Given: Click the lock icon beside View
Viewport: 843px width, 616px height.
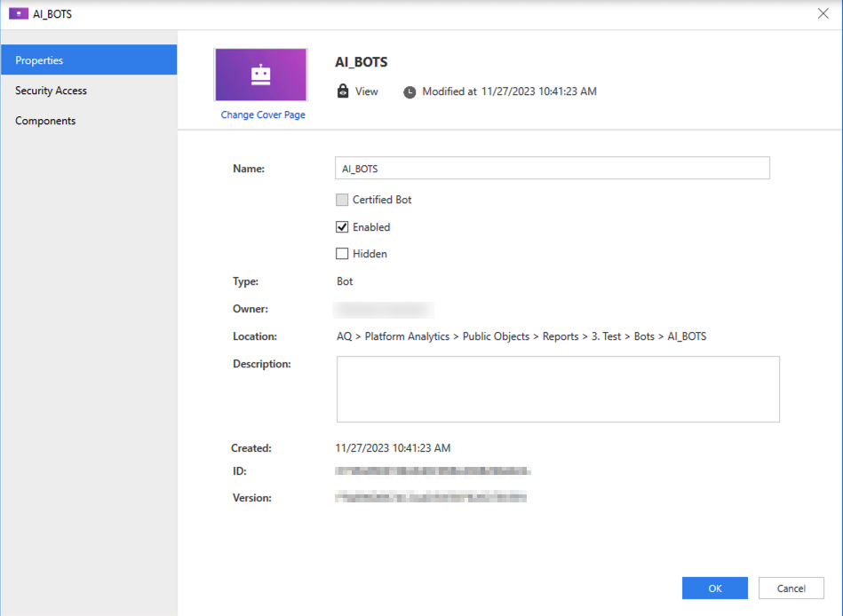Looking at the screenshot, I should (x=343, y=91).
